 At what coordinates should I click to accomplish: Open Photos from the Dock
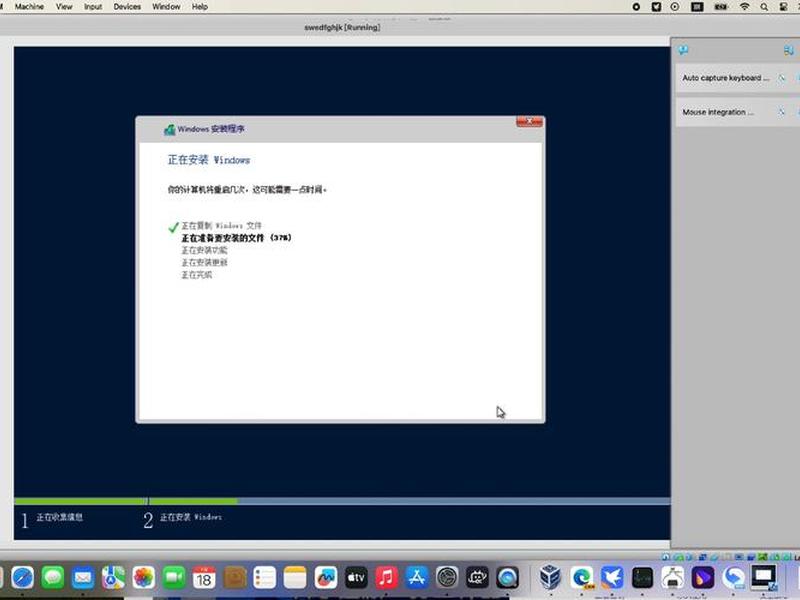point(143,578)
